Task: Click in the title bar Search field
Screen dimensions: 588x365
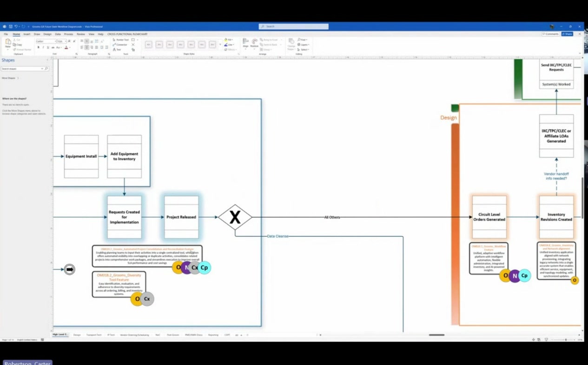Action: [x=294, y=27]
